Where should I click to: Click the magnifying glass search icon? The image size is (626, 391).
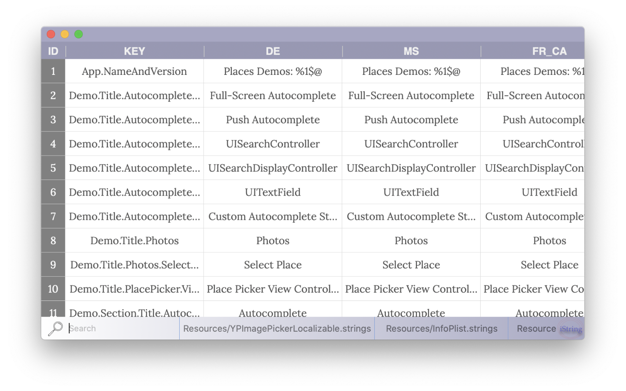55,328
